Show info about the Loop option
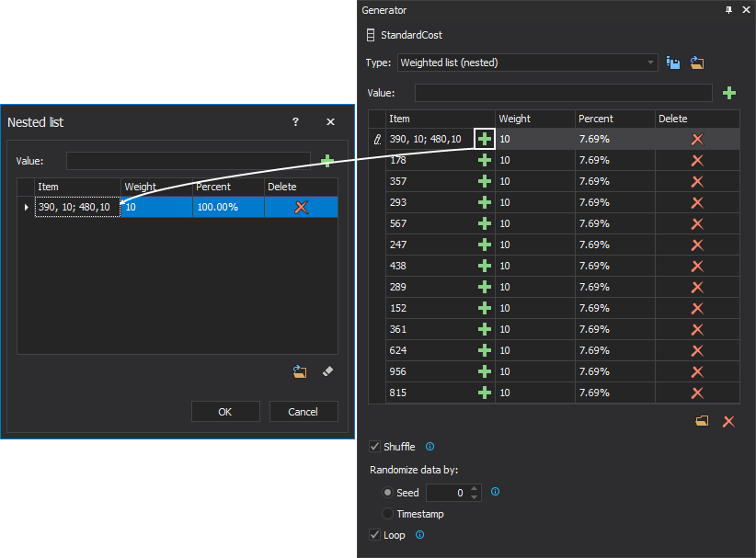Screen dimensions: 756x558 point(420,535)
